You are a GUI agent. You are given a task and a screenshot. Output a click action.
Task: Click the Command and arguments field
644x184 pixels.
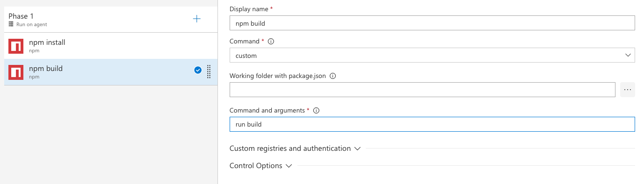432,124
